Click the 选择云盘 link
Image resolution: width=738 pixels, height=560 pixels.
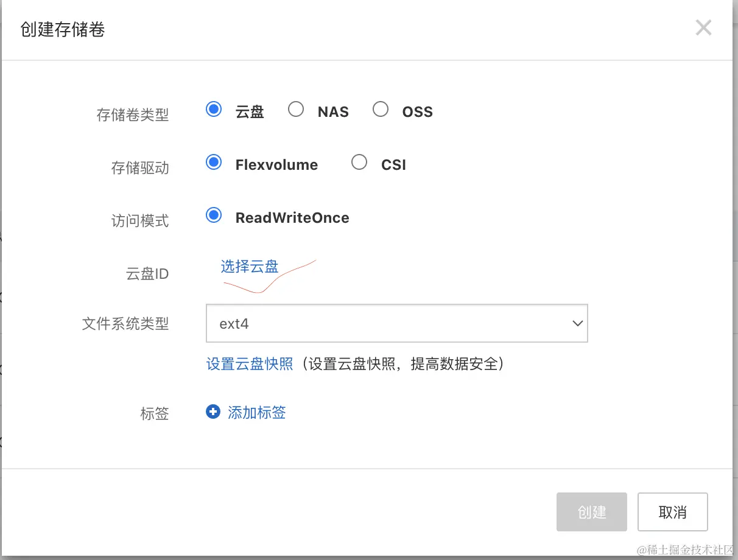click(x=249, y=266)
